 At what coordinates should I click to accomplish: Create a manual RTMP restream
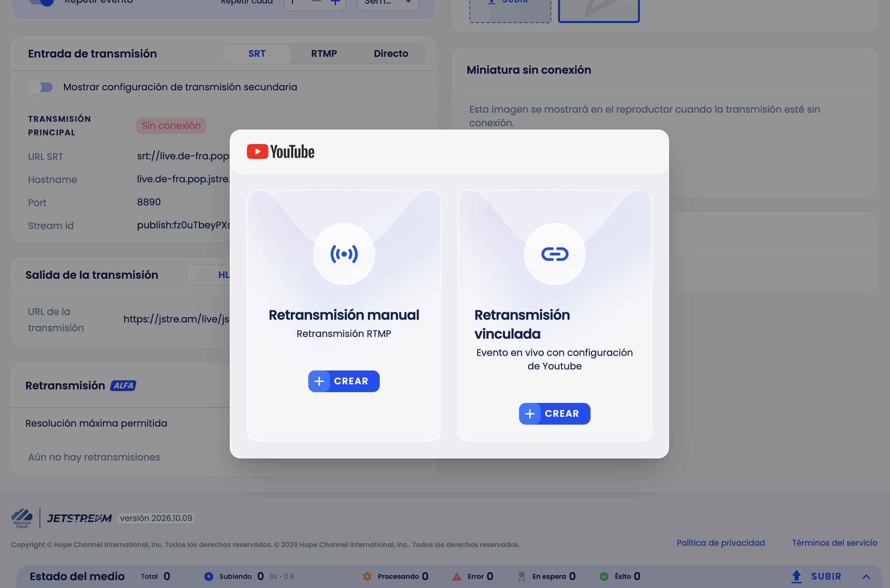pos(343,381)
